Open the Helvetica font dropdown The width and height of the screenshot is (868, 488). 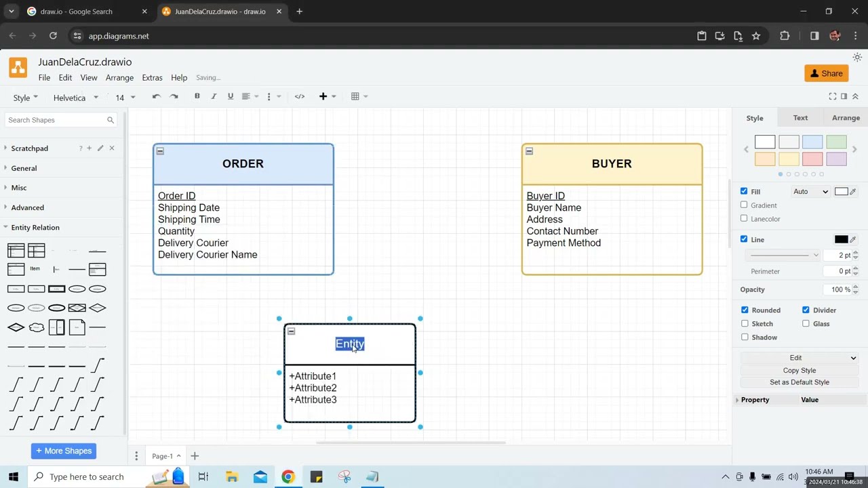[x=76, y=98]
